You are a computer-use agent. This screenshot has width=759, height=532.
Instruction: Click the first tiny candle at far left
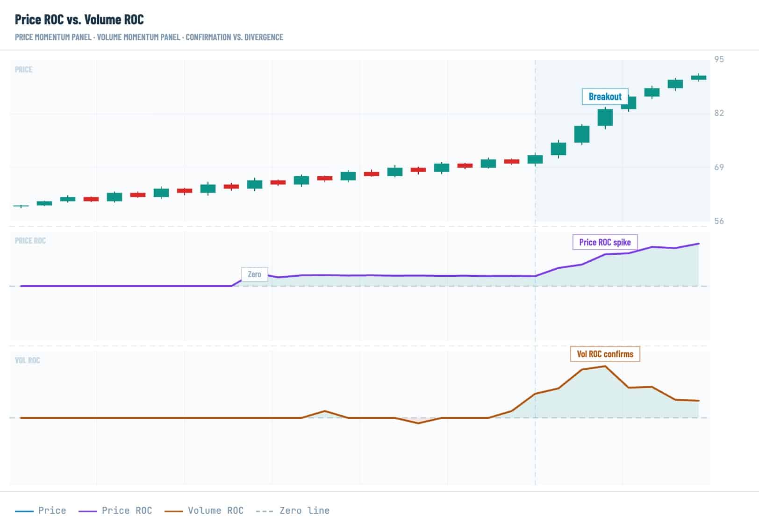(21, 206)
